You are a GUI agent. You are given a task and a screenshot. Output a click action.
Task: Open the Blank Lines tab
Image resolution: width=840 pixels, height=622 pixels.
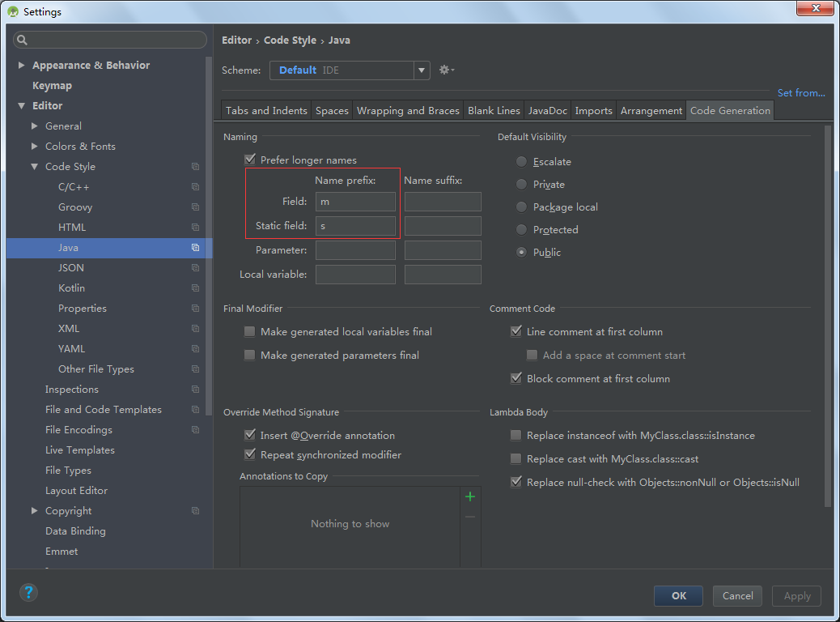pos(494,110)
